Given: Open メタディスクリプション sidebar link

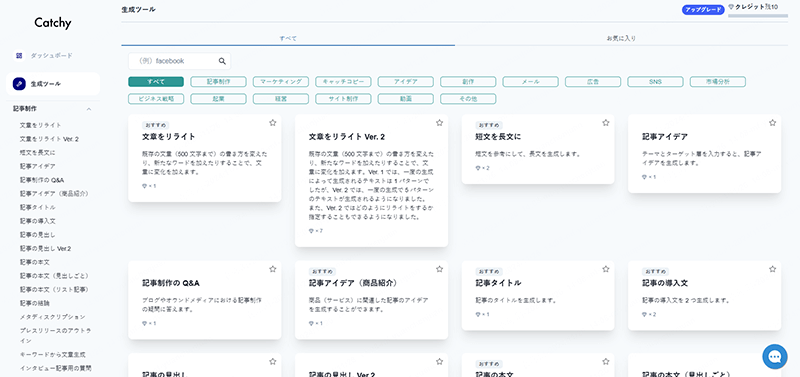Looking at the screenshot, I should coord(53,317).
